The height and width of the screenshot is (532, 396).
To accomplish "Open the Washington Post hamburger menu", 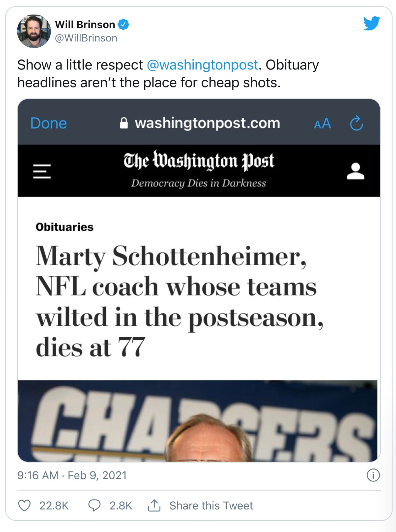I will point(42,171).
